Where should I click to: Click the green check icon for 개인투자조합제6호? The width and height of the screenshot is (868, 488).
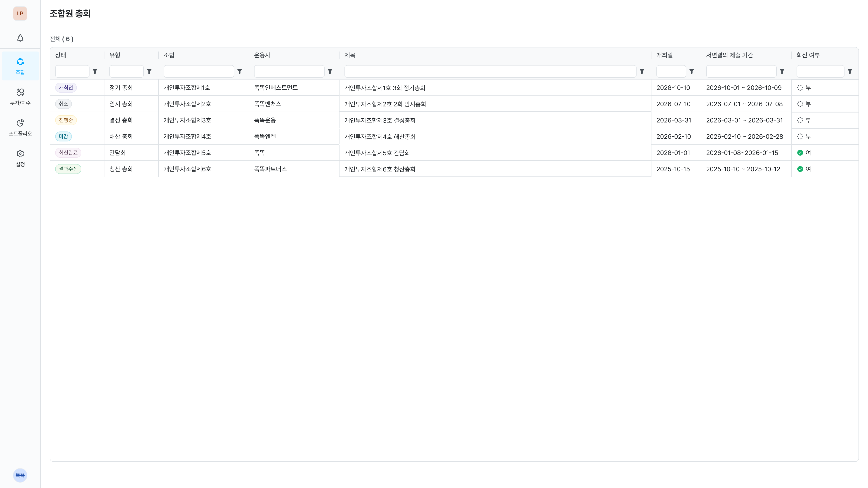(x=800, y=169)
